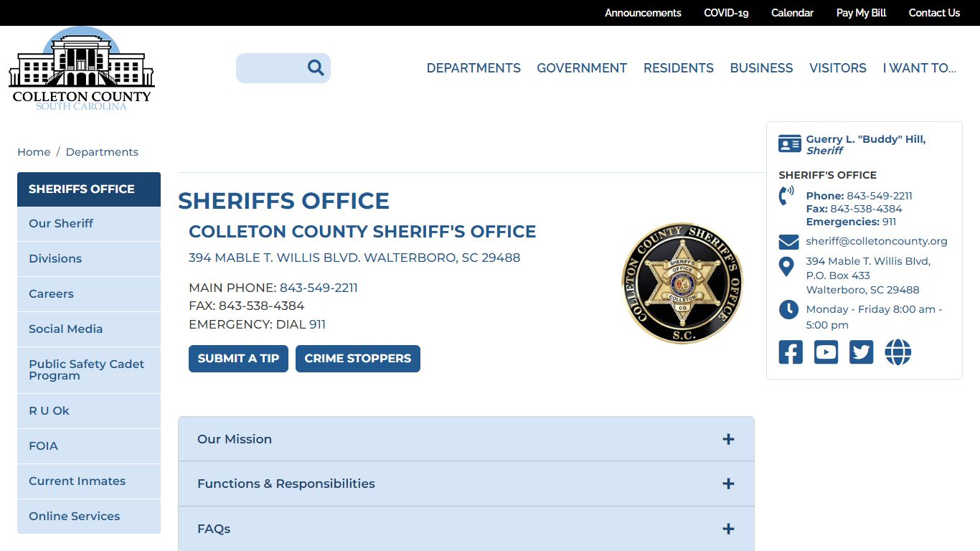Go to Announcements in top bar

643,13
